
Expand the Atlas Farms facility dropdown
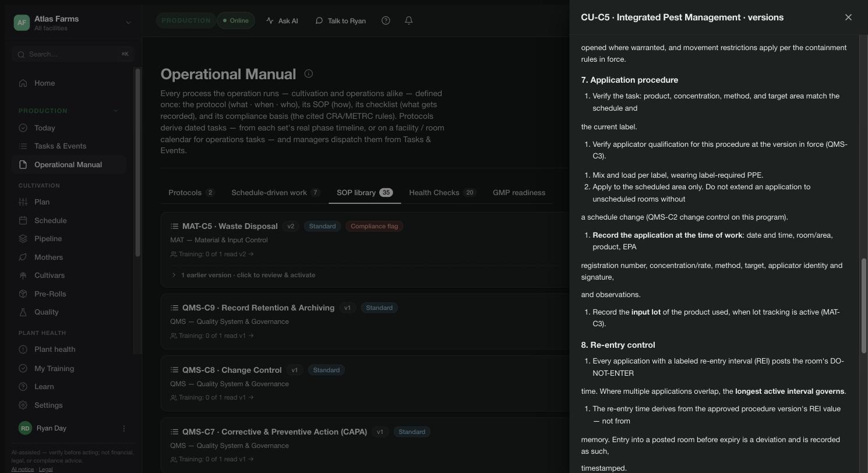pyautogui.click(x=128, y=23)
